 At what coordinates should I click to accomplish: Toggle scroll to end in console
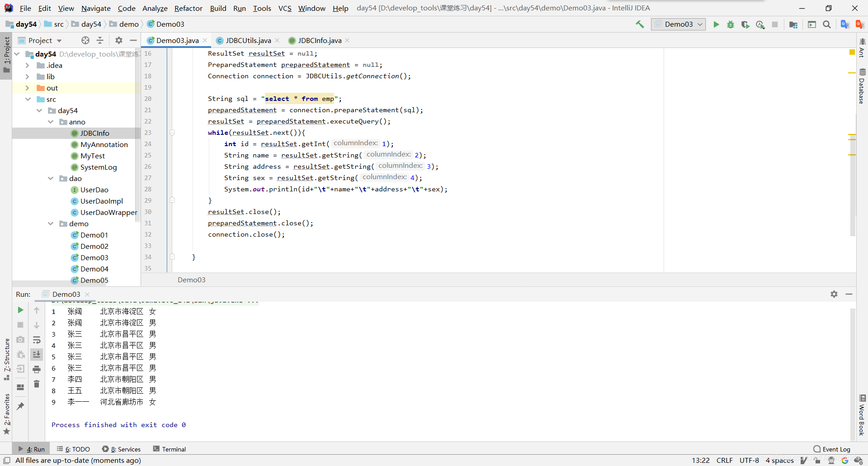pos(37,354)
